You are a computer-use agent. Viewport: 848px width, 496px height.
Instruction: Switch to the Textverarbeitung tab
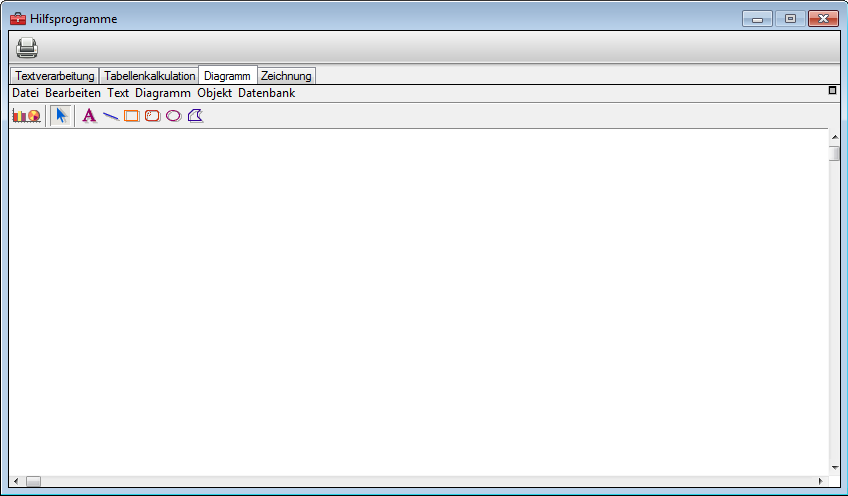55,76
